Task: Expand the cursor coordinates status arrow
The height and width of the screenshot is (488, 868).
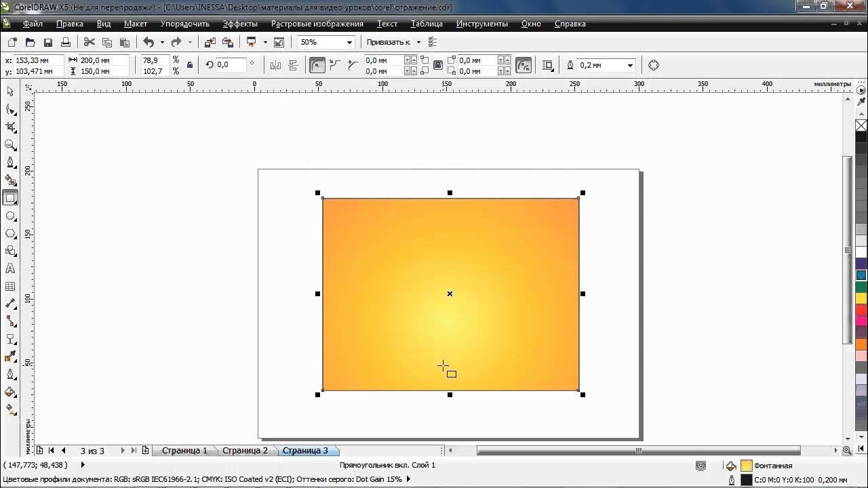Action: pos(83,465)
